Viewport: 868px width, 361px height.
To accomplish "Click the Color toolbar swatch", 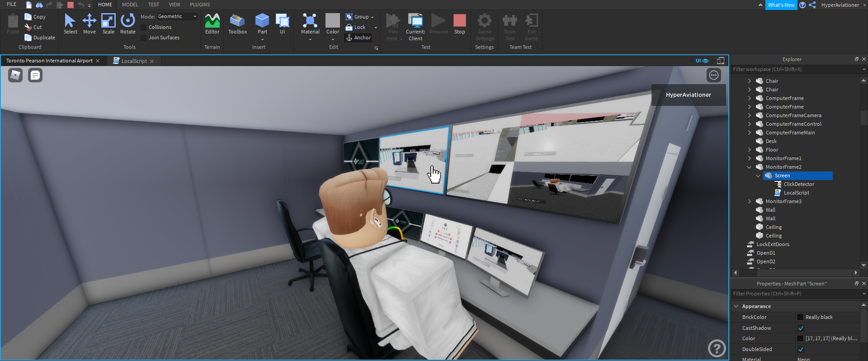I will pos(333,20).
